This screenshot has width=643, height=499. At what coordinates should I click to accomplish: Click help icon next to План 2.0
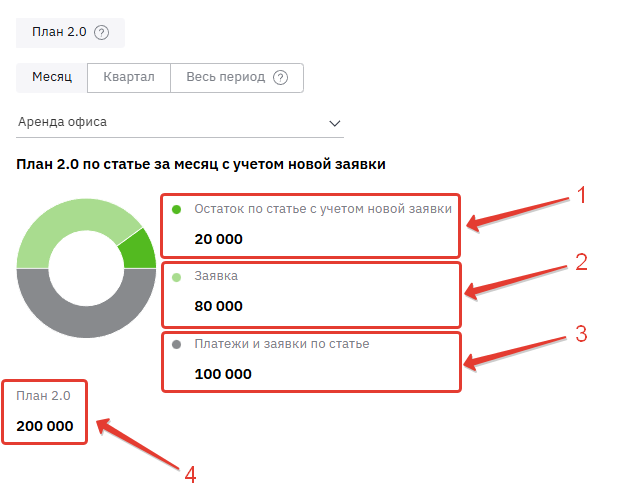coord(101,32)
